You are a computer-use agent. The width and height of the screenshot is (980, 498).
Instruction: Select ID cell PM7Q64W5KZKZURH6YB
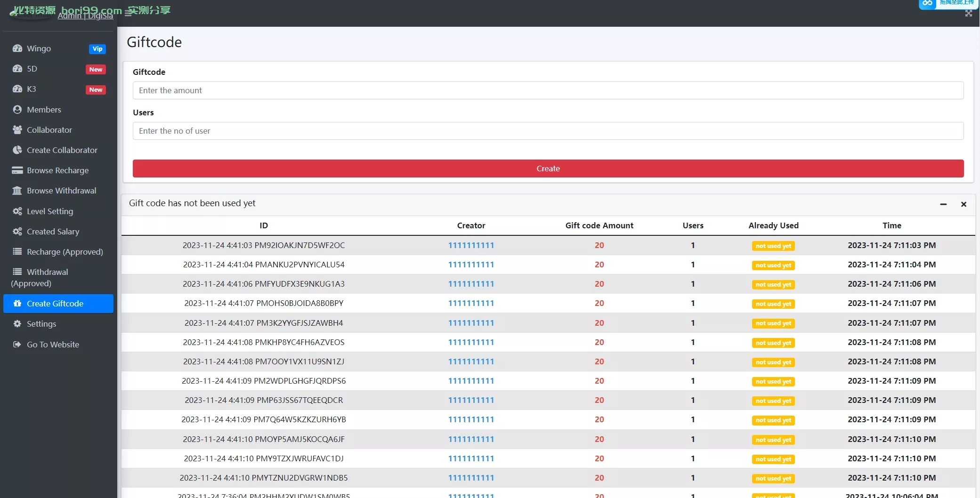point(264,419)
